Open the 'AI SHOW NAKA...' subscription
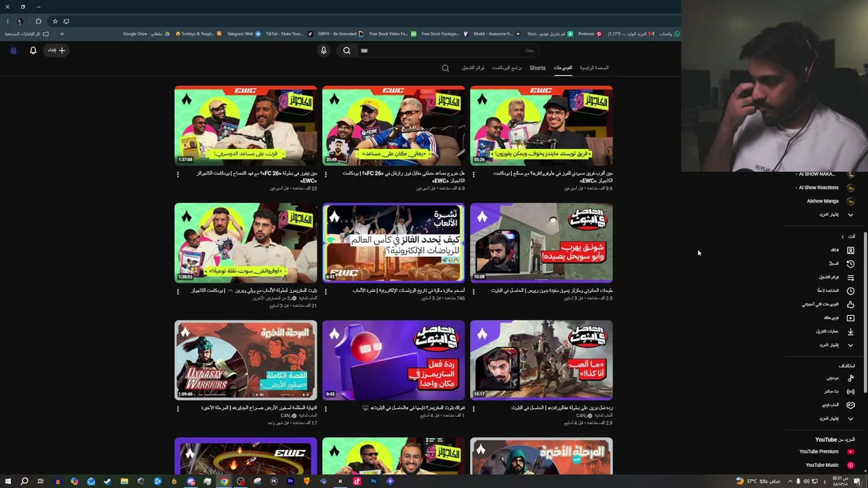Viewport: 868px width, 488px height. (x=824, y=174)
